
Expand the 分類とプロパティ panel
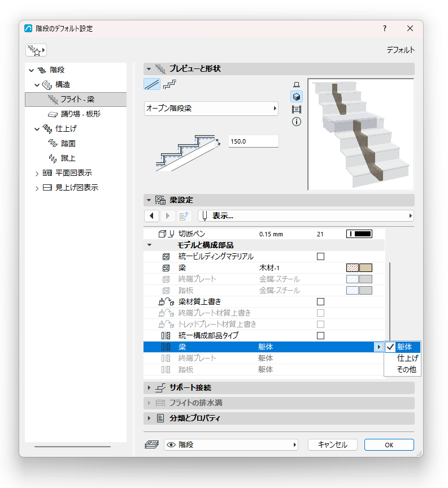(x=149, y=418)
